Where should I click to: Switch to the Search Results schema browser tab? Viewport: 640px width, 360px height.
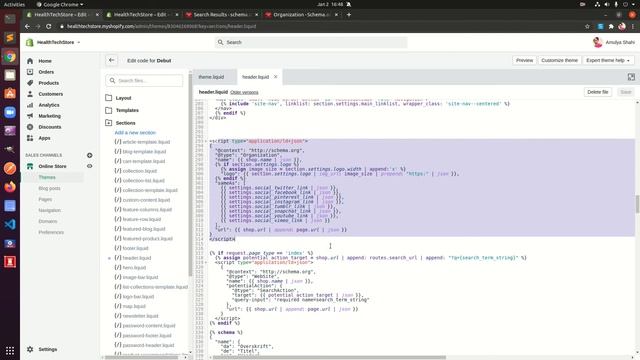point(220,14)
